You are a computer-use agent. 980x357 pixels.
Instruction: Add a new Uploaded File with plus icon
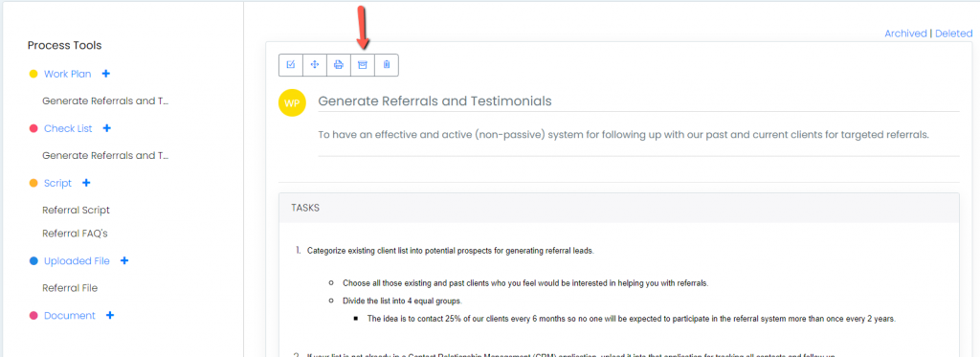(123, 260)
